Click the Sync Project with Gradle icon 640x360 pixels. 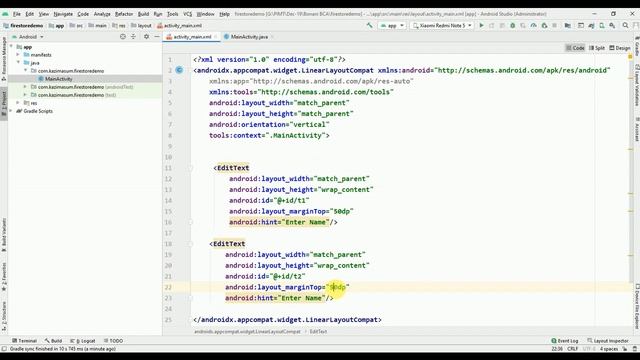point(591,25)
